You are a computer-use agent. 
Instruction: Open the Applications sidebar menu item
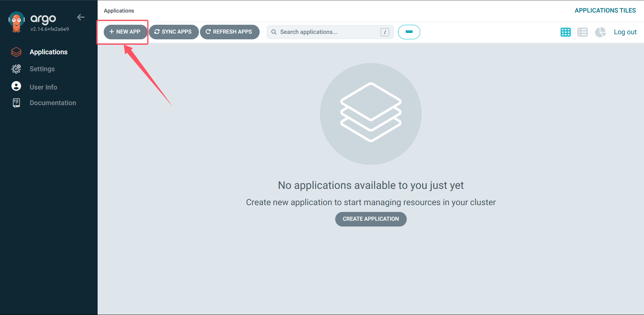point(49,52)
